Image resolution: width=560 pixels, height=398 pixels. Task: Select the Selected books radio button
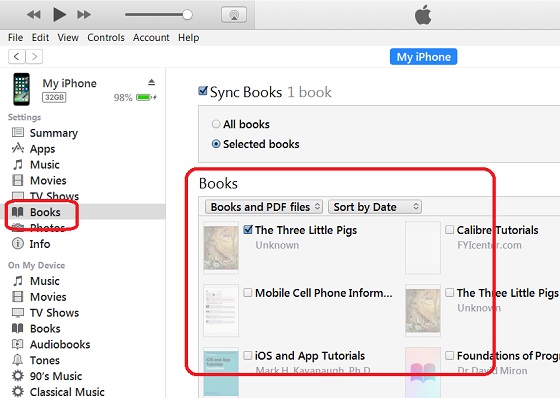[x=216, y=144]
